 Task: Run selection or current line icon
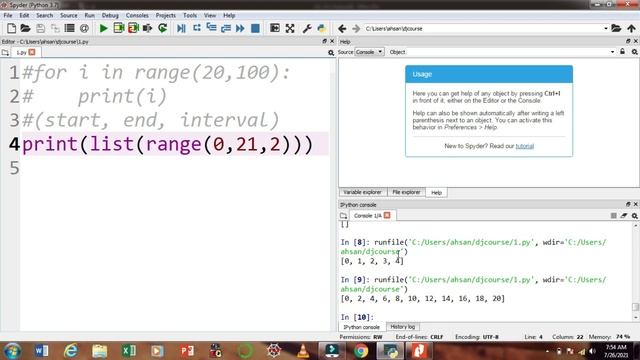[147, 28]
